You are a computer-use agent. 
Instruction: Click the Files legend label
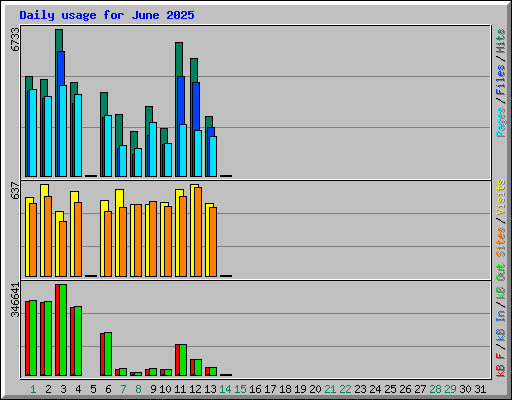pos(501,80)
